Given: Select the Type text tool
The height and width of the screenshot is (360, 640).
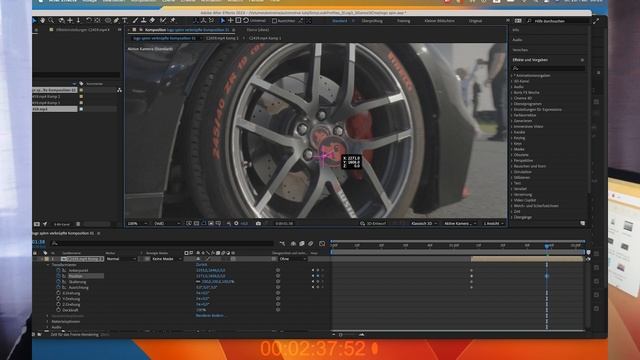Looking at the screenshot, I should click(124, 20).
